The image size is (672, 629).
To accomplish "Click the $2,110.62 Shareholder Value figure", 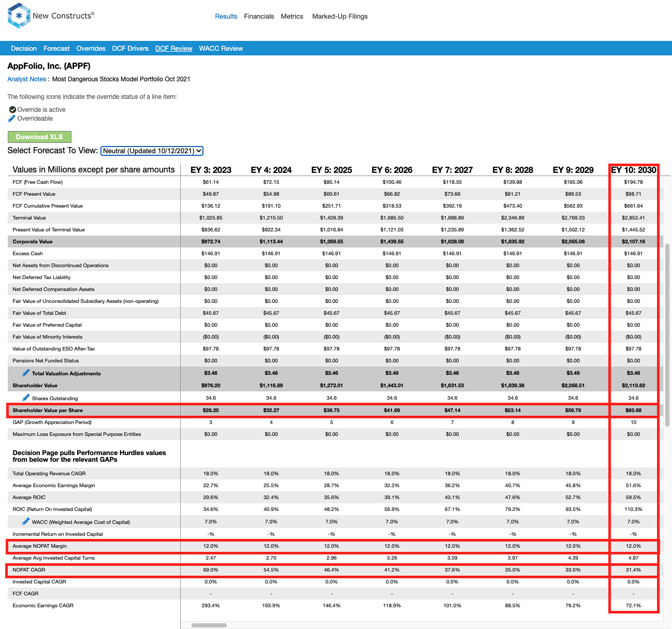I will [x=634, y=386].
